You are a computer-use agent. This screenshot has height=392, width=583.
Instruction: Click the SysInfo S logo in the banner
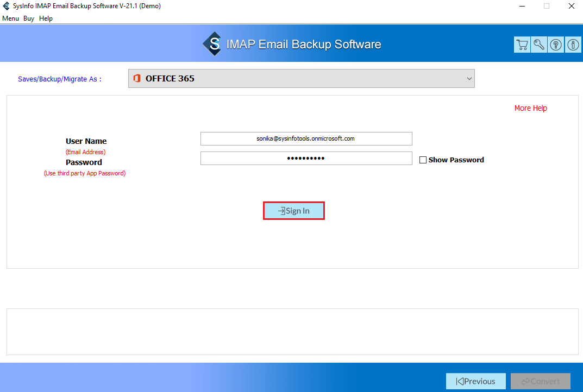[212, 44]
